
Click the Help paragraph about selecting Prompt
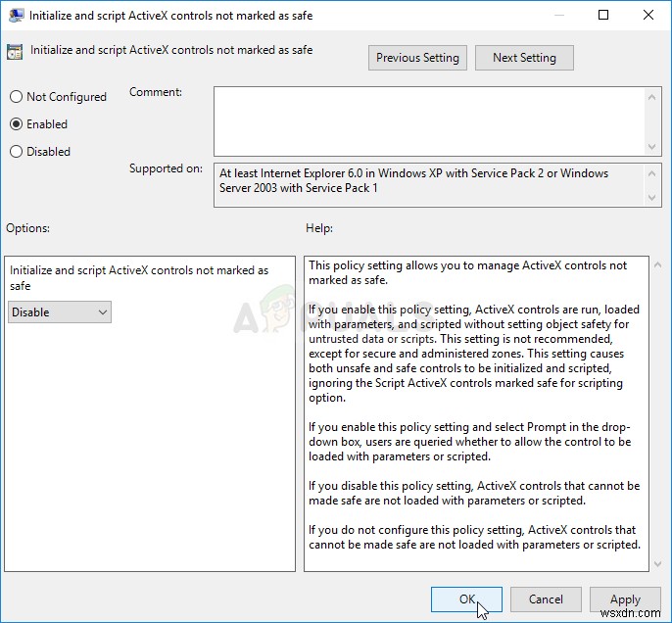[470, 442]
